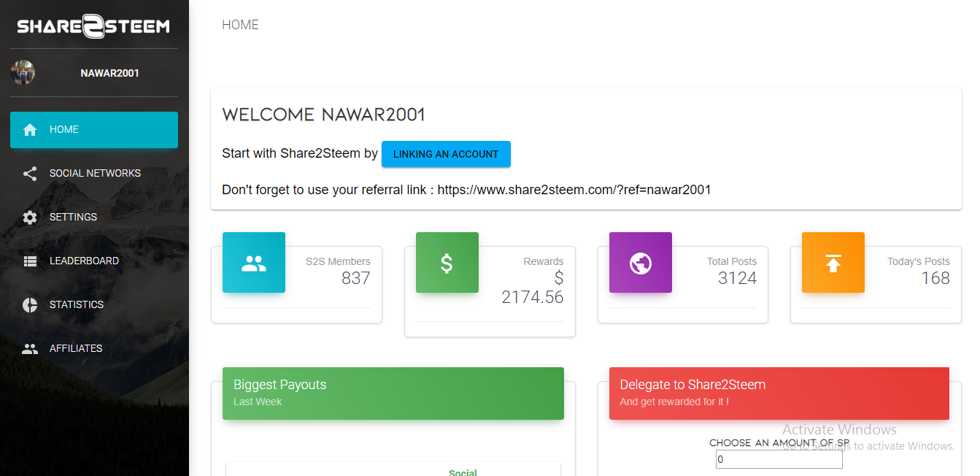Click the Biggest Payouts green header
The height and width of the screenshot is (476, 980).
[x=393, y=394]
